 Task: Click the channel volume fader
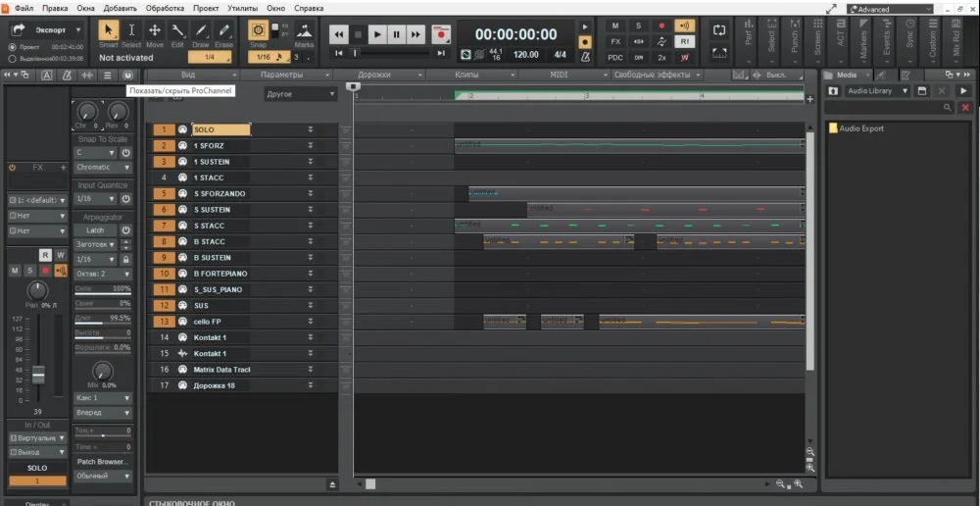pos(39,376)
